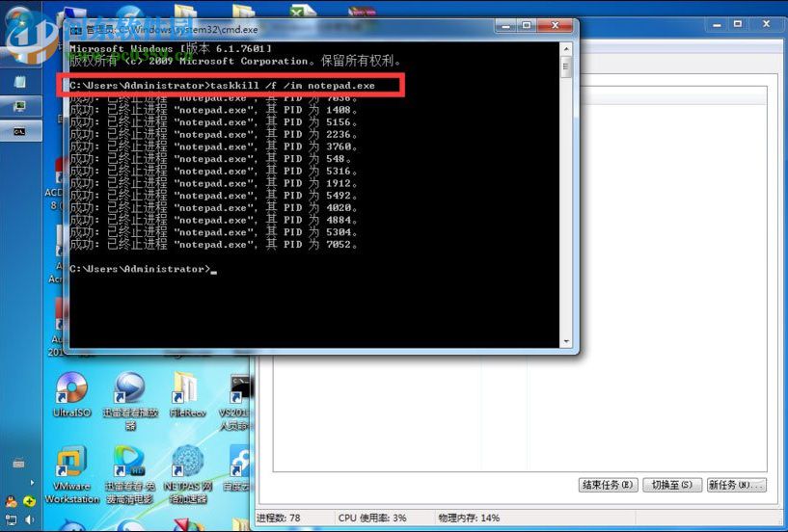Viewport: 788px width, 532px height.
Task: Click the cmd scrollbar up arrow
Action: 566,49
